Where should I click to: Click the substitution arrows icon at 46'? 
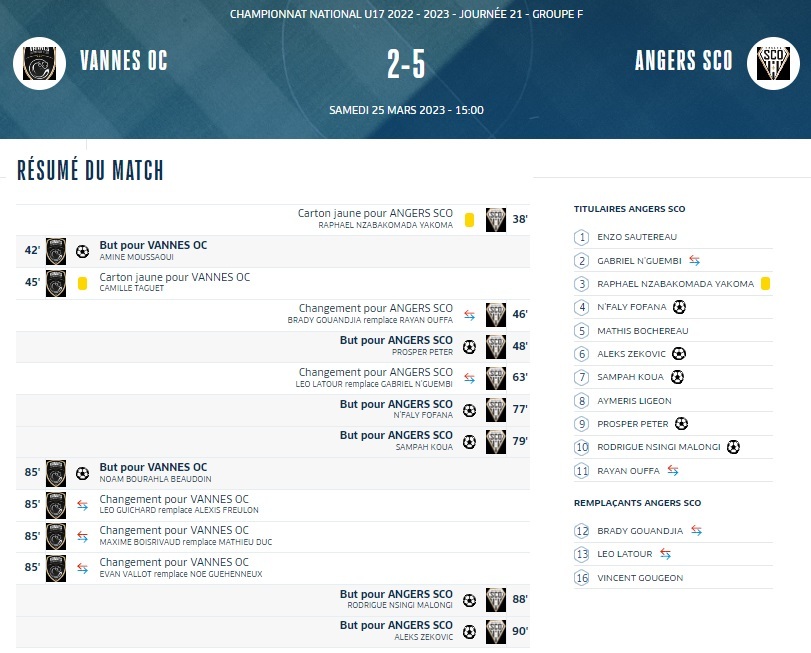(469, 315)
